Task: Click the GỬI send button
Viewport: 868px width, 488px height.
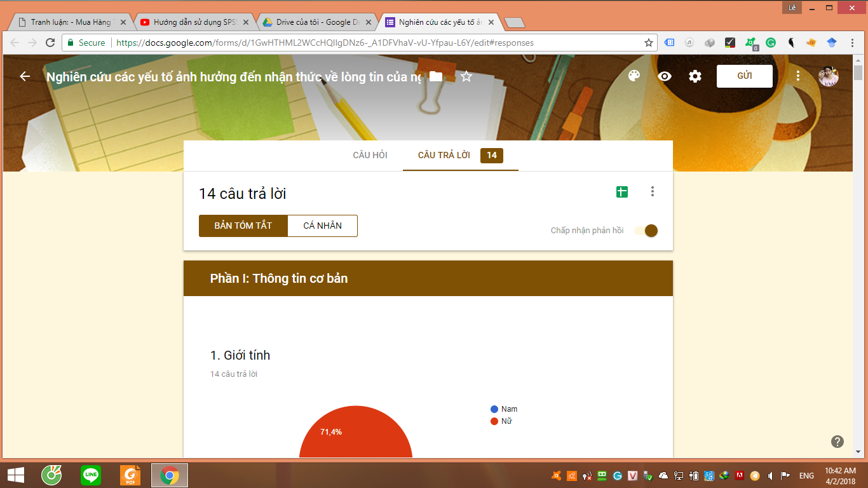Action: point(744,76)
